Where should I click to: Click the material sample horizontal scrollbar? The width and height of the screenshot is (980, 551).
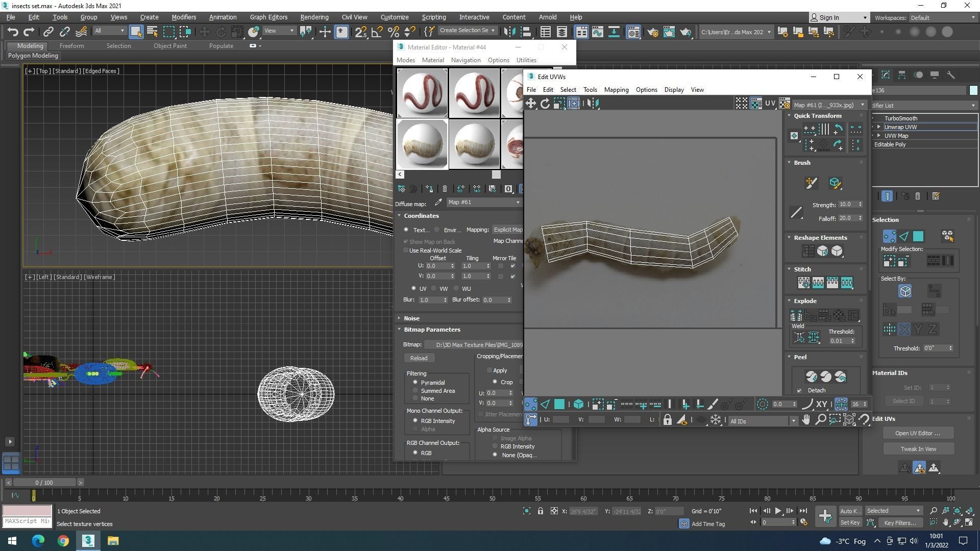(496, 174)
